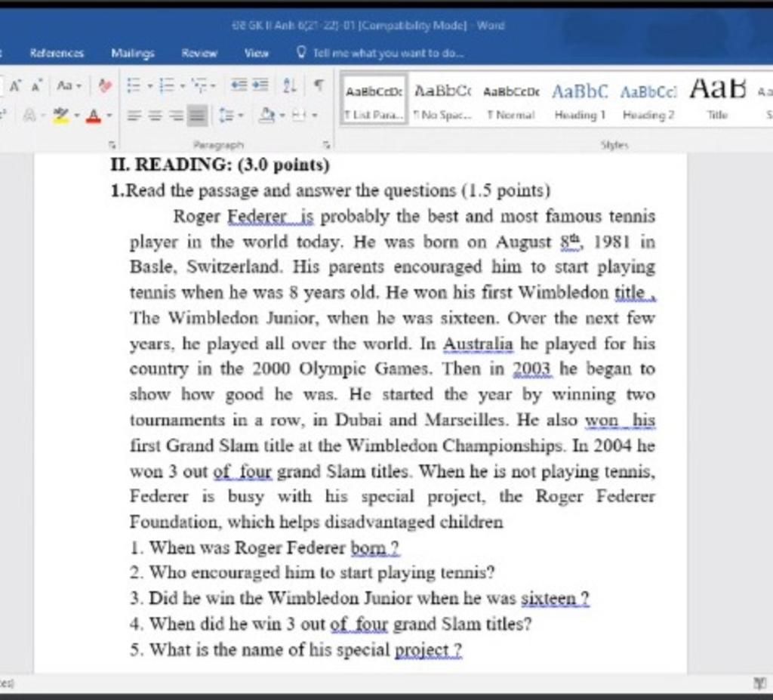Click the heading "II. READING: (3.0 points)"

pos(220,165)
